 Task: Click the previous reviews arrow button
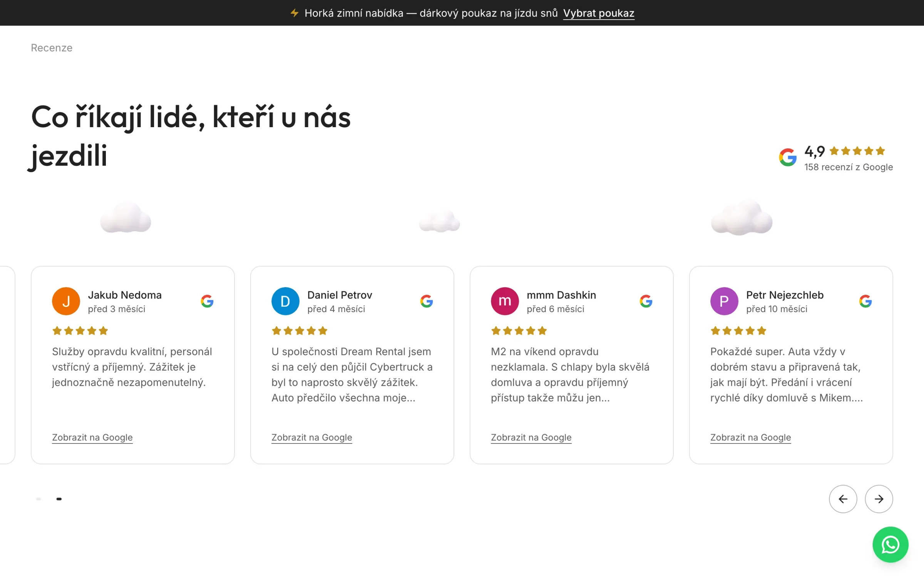pyautogui.click(x=843, y=499)
